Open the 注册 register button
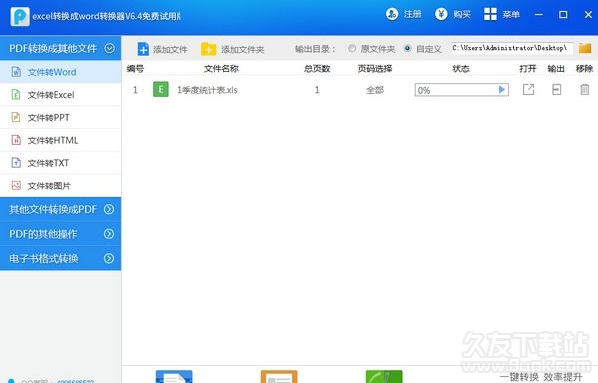This screenshot has height=383, width=598. 403,14
